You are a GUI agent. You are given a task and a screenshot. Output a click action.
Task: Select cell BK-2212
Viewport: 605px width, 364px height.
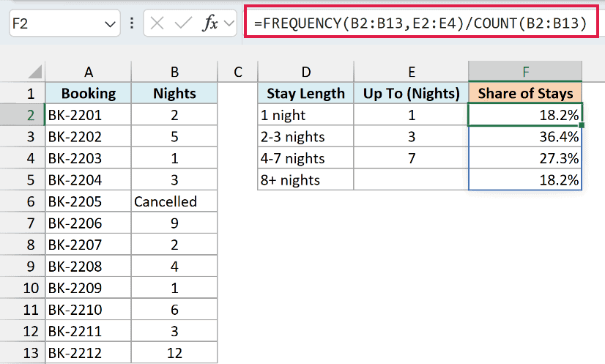89,353
